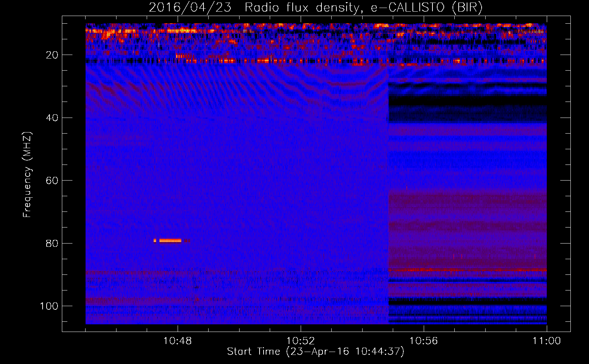Click the "11:00" time tick label
Viewport: 589px width, 364px height.
547,341
